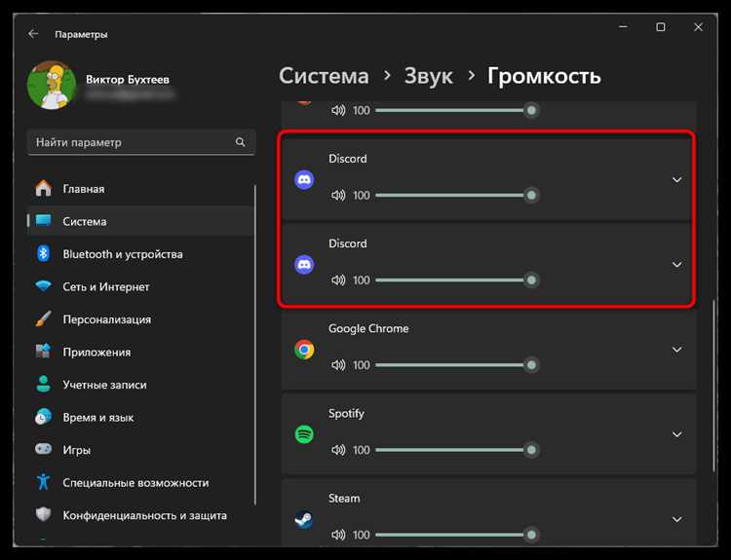Viewport: 731px width, 560px height.
Task: Click the shield icon for Конфиденциальность
Action: (43, 514)
